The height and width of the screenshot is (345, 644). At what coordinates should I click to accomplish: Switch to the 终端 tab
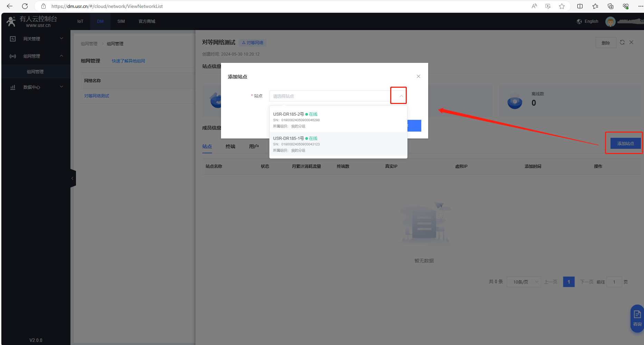(x=230, y=146)
